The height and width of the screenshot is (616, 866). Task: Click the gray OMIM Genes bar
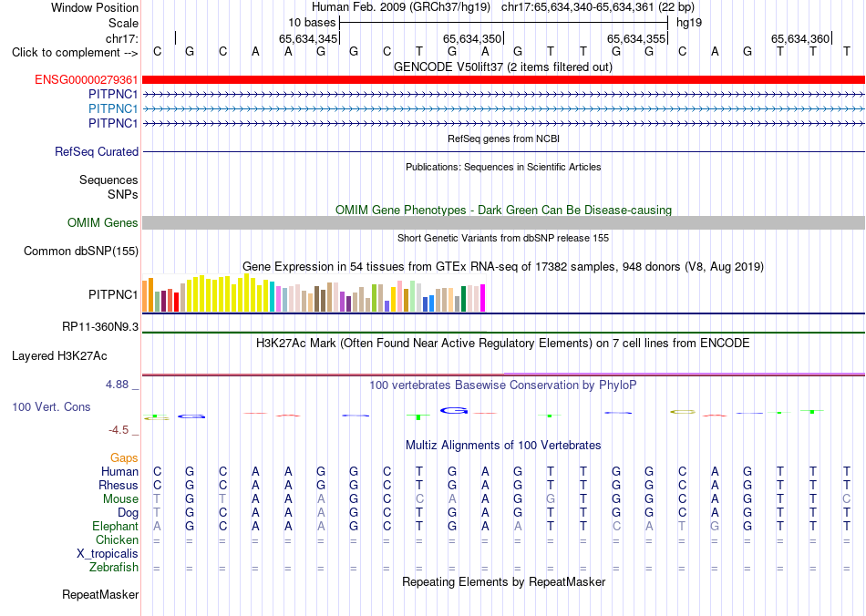tap(503, 222)
